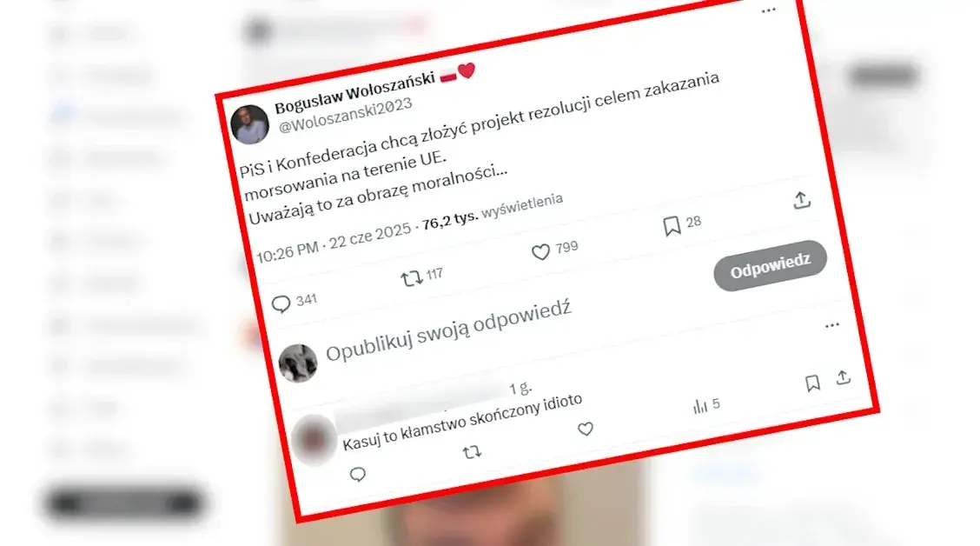Open three-dot menu on the reply
This screenshot has width=980, height=546.
click(832, 325)
